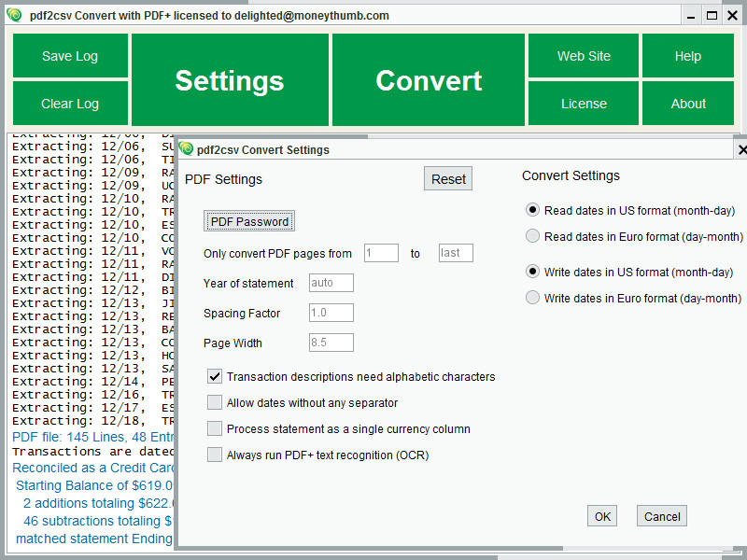Image resolution: width=747 pixels, height=560 pixels.
Task: Maximize the pdf2csv main window
Action: coord(712,16)
